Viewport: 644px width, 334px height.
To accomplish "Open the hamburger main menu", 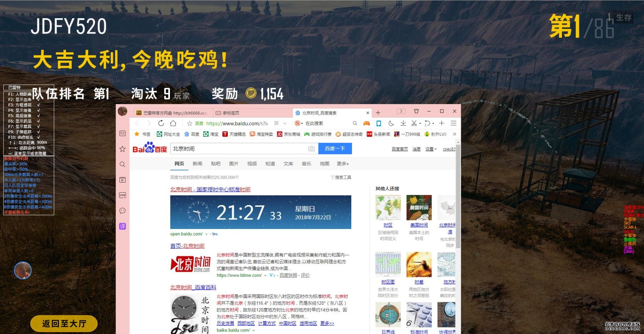I will [454, 123].
